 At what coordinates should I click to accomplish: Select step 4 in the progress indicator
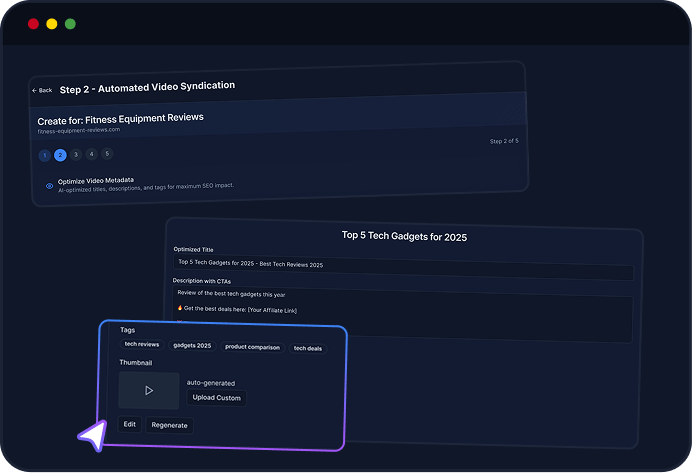pos(91,154)
